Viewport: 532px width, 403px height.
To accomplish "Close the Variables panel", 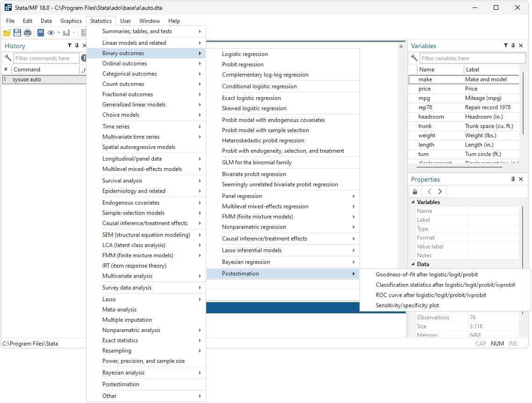I will point(521,45).
